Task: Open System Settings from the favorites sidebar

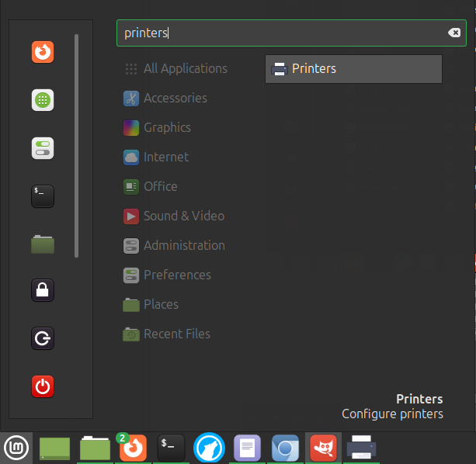Action: (43, 148)
